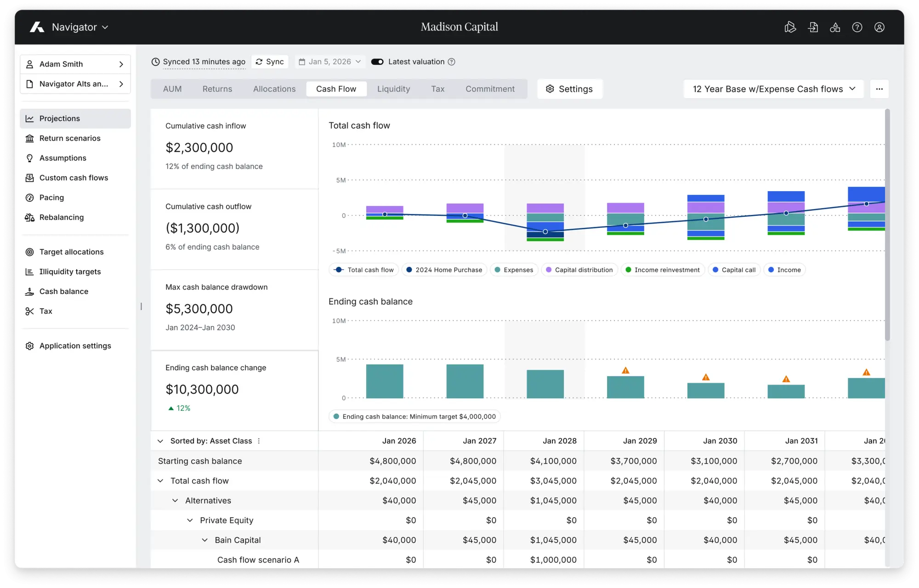Click the warning triangle above the 2029 cash balance bar
This screenshot has height=588, width=919.
[625, 370]
